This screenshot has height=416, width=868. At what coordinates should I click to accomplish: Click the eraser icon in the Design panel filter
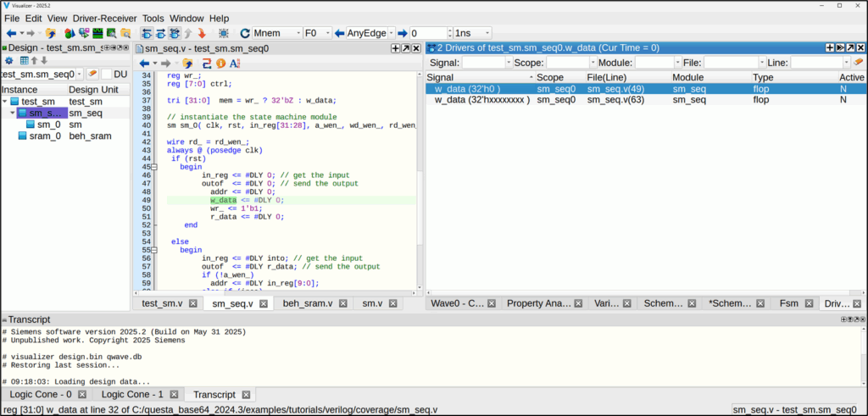92,75
